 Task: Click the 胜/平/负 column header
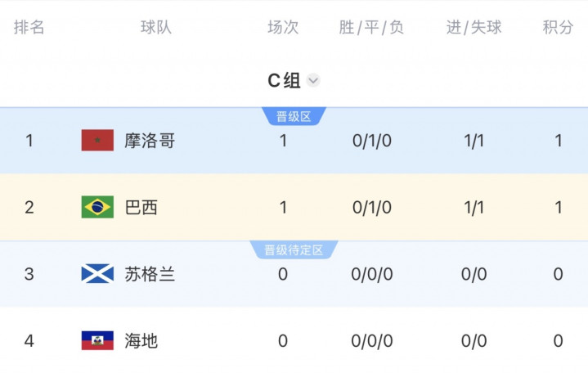pyautogui.click(x=371, y=27)
